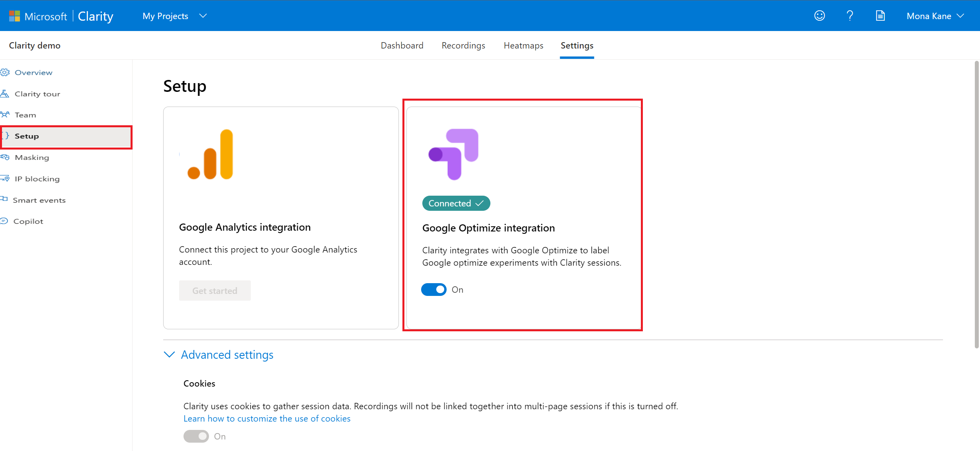
Task: Switch to the Dashboard tab
Action: (x=402, y=45)
